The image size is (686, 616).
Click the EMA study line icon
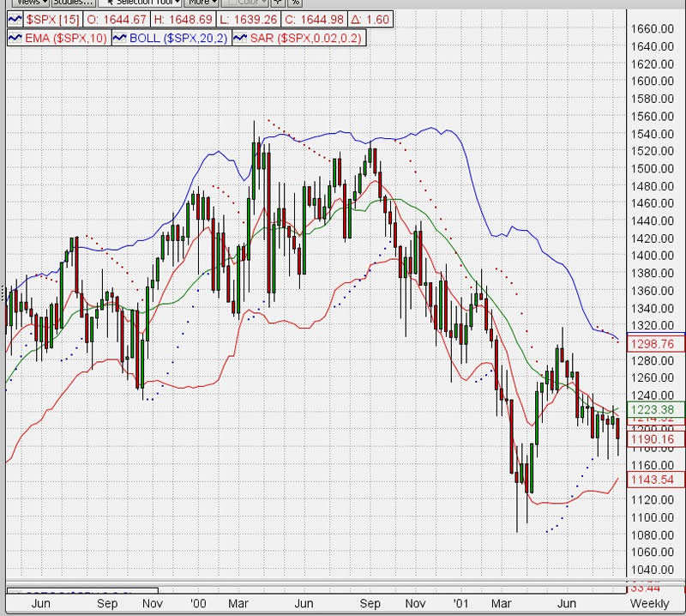pyautogui.click(x=15, y=38)
